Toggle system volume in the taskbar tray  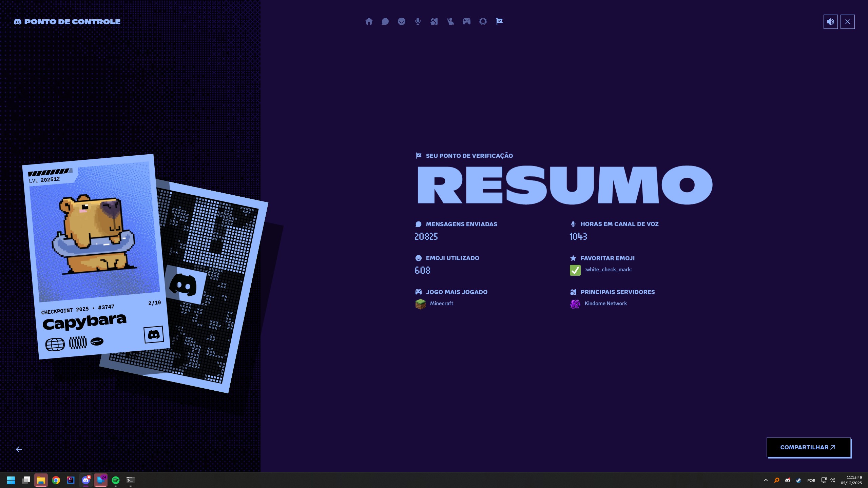coord(832,480)
